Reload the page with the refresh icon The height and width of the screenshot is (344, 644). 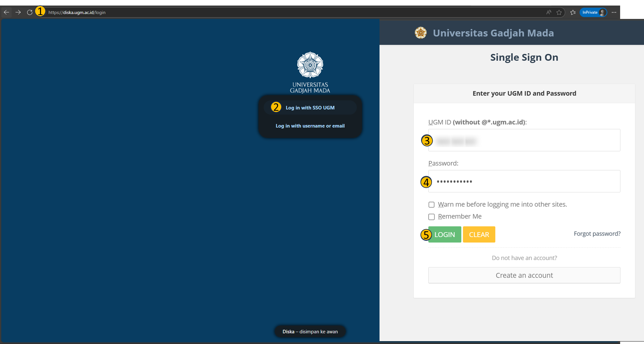coord(29,12)
